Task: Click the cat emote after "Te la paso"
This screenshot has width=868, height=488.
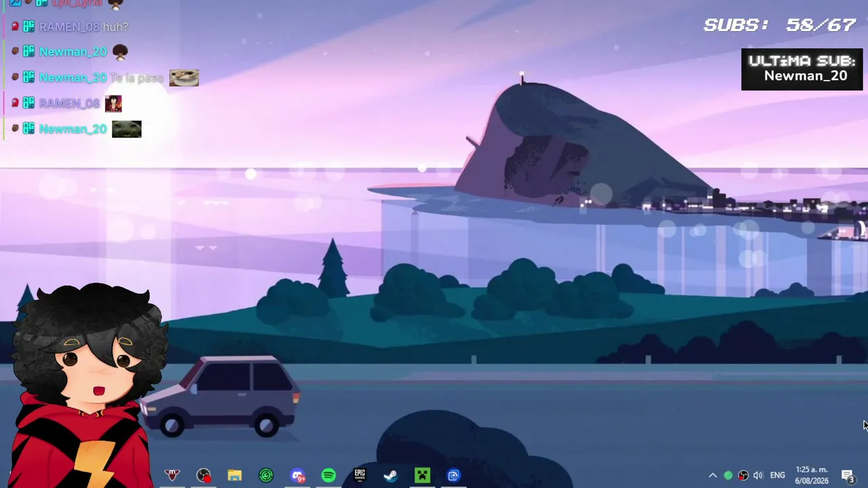Action: [184, 77]
